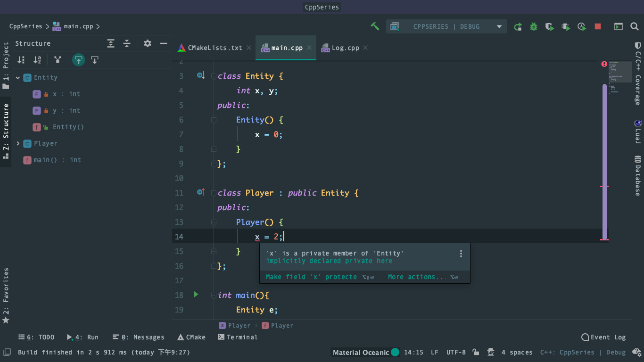644x362 pixels.
Task: Open the LuaJ side panel
Action: coord(638,132)
